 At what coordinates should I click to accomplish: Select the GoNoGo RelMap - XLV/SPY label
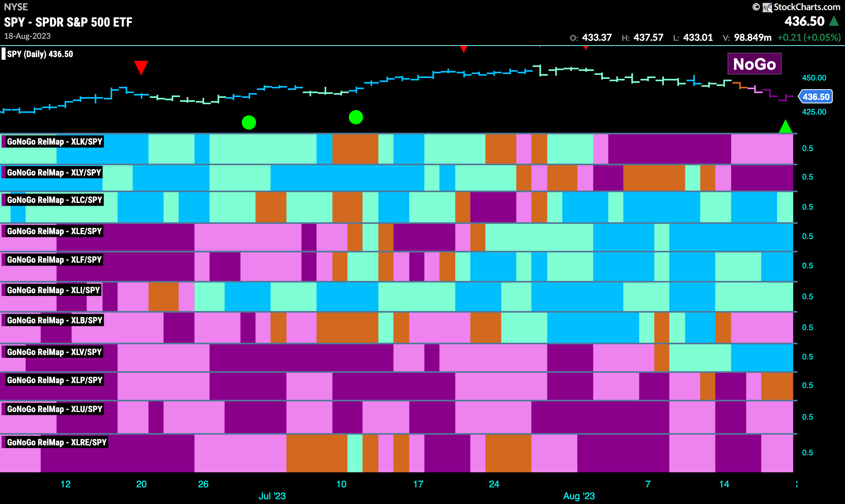click(x=54, y=352)
